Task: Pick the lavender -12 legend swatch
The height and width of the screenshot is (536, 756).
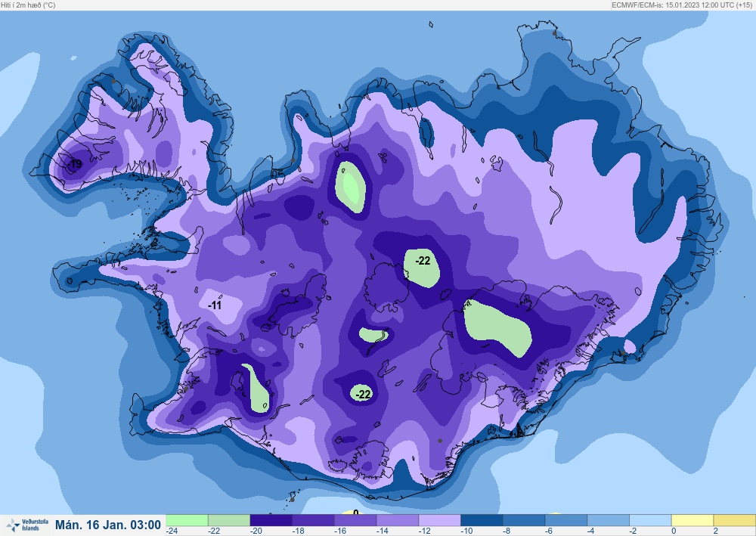Action: pos(440,520)
